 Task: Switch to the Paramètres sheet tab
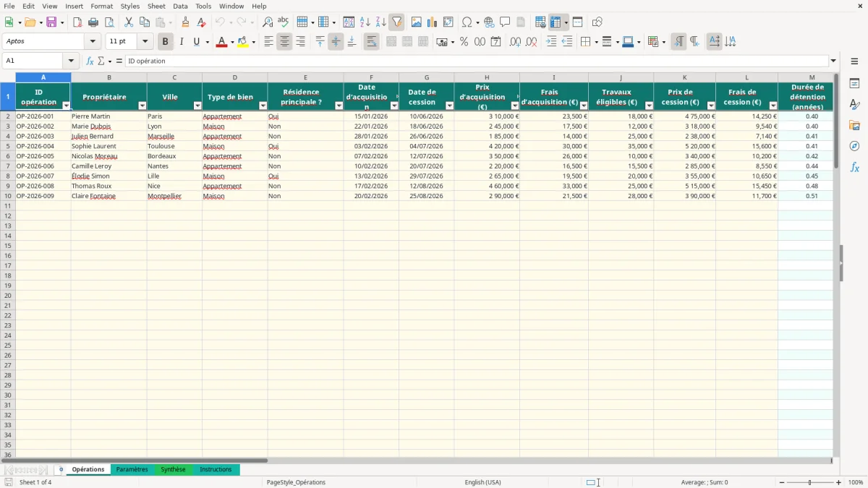point(132,470)
